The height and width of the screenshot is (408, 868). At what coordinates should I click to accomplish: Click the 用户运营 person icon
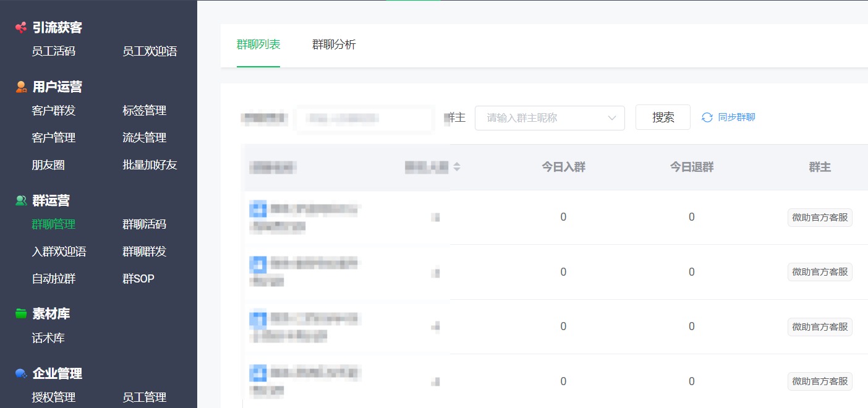click(21, 87)
